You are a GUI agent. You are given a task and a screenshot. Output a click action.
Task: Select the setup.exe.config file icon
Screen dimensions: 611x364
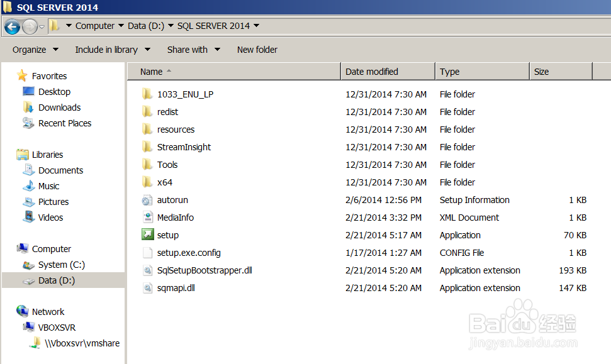[147, 253]
